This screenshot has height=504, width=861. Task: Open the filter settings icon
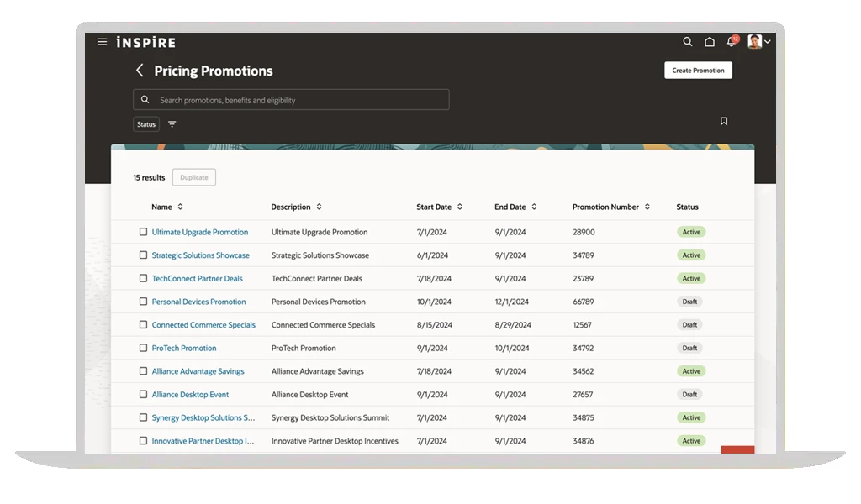pyautogui.click(x=172, y=124)
